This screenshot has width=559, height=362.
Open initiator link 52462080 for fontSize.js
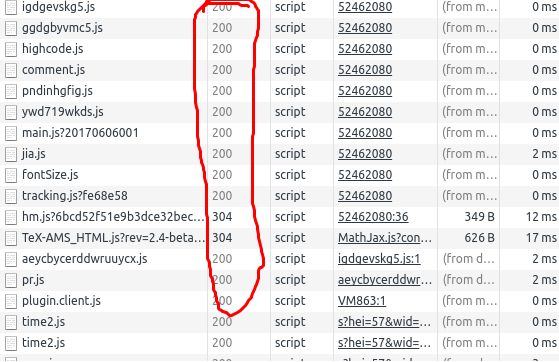coord(365,175)
